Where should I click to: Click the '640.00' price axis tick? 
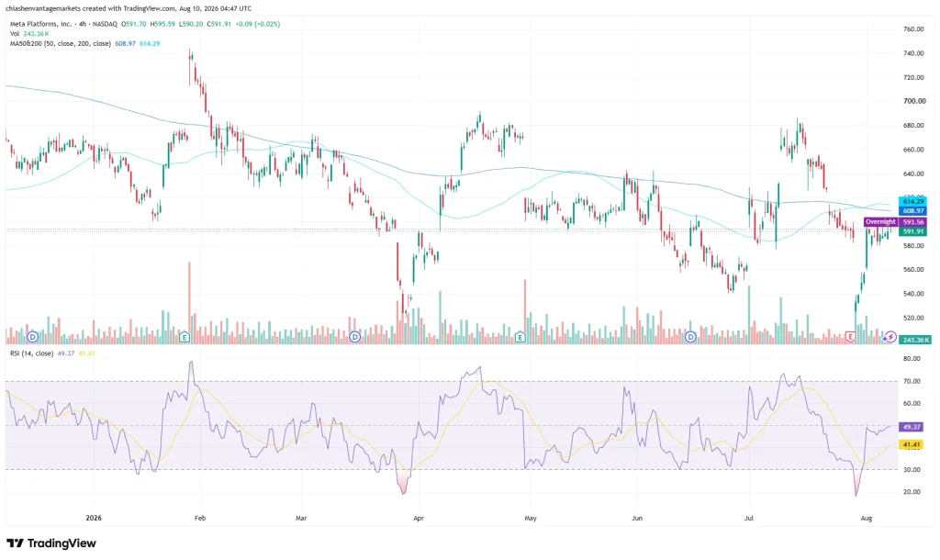[x=913, y=174]
